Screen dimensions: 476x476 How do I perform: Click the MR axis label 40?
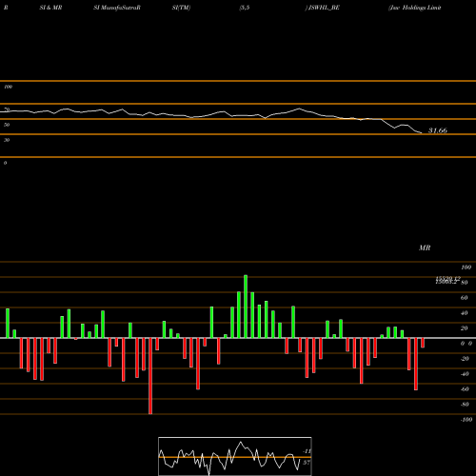pos(464,313)
